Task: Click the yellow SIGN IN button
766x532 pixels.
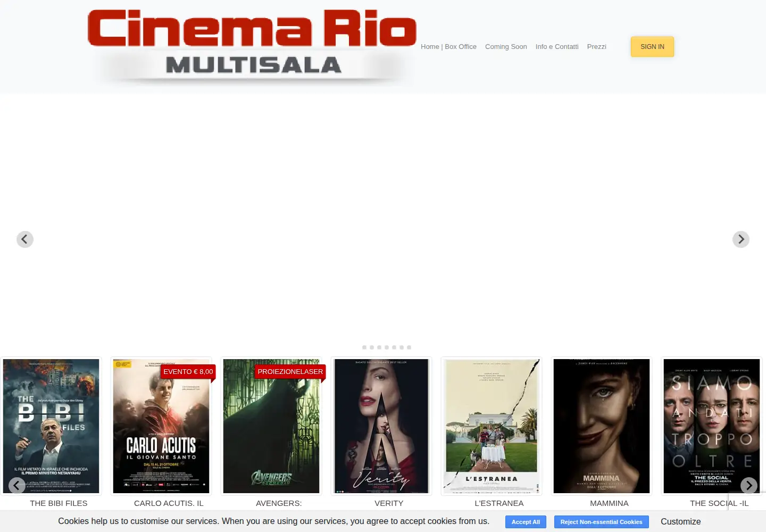Action: pyautogui.click(x=652, y=47)
